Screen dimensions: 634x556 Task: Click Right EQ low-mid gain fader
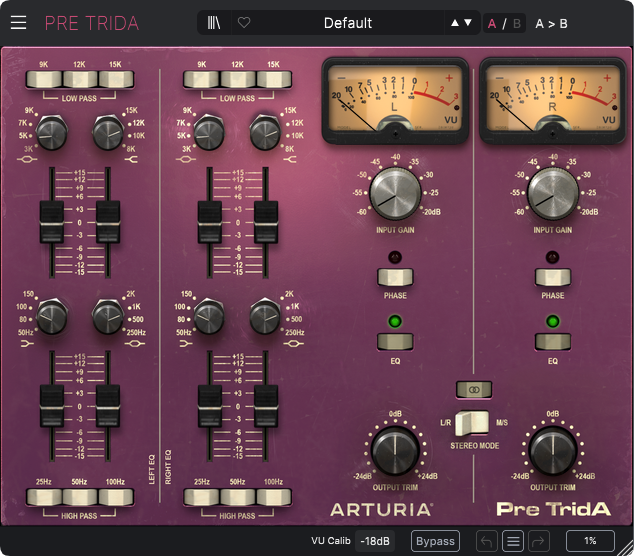click(x=266, y=406)
